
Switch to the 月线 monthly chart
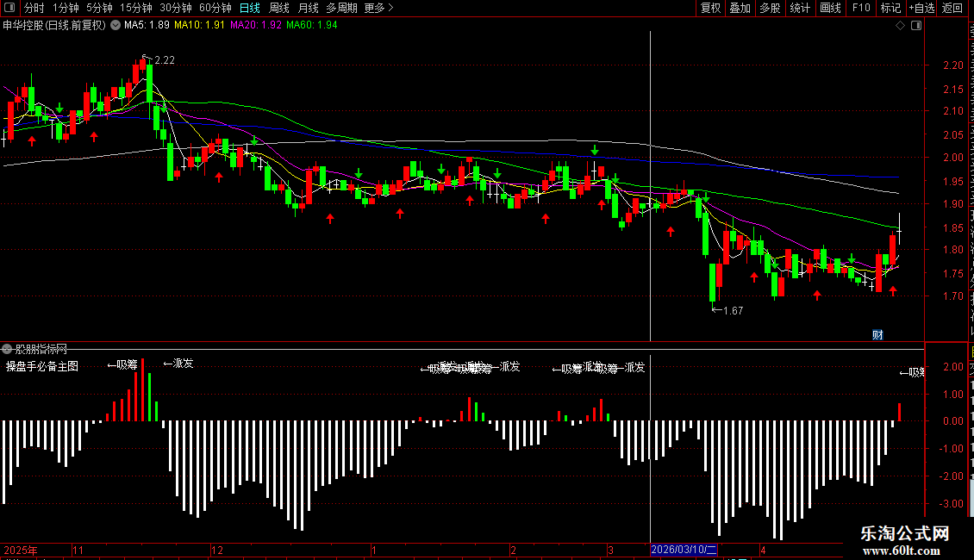[308, 8]
